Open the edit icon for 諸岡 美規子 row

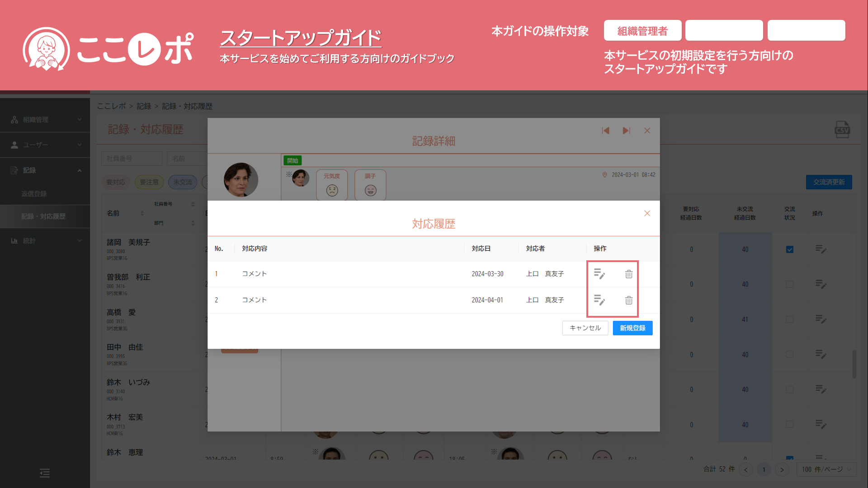[x=821, y=249]
